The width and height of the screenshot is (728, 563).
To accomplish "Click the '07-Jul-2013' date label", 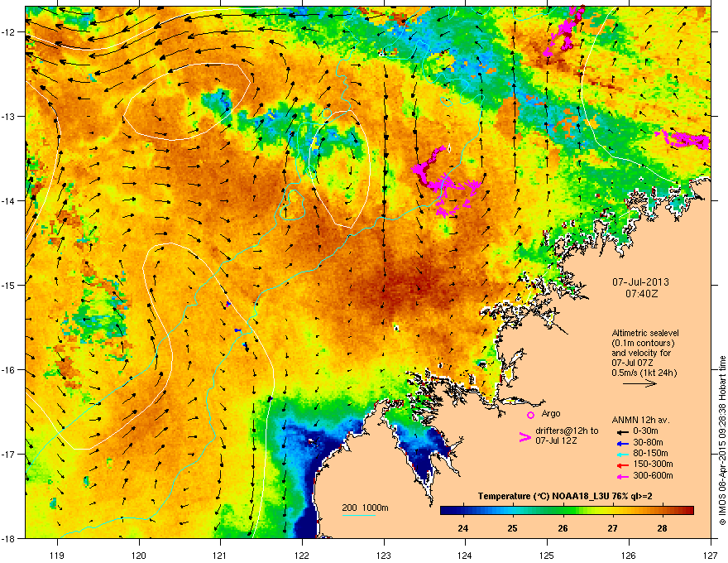I will tap(640, 282).
